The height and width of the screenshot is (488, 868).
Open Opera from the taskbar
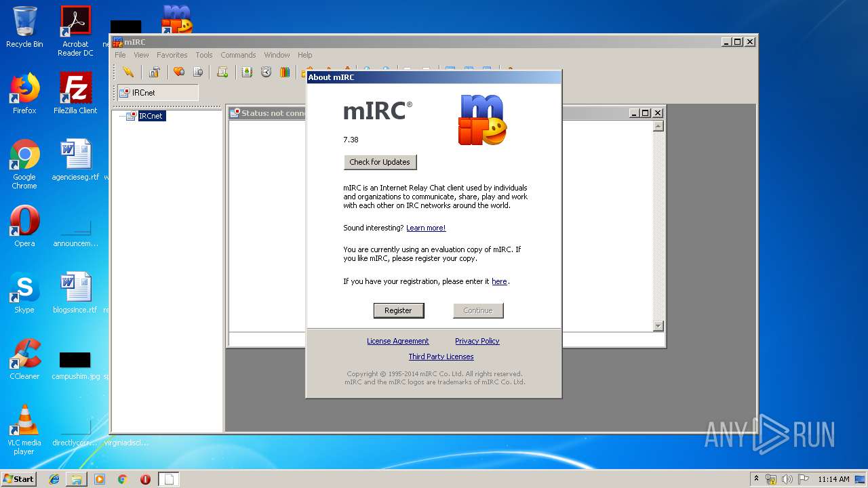pos(145,479)
